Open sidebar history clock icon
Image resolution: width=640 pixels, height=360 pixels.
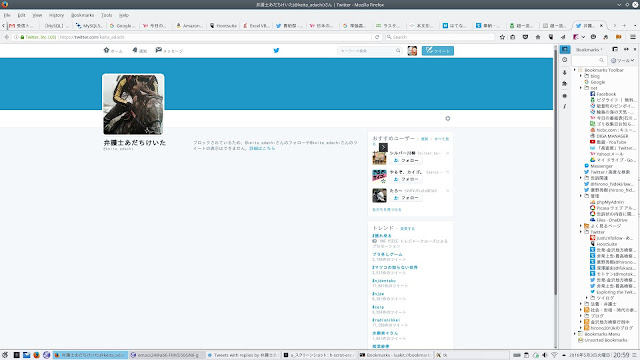click(564, 60)
